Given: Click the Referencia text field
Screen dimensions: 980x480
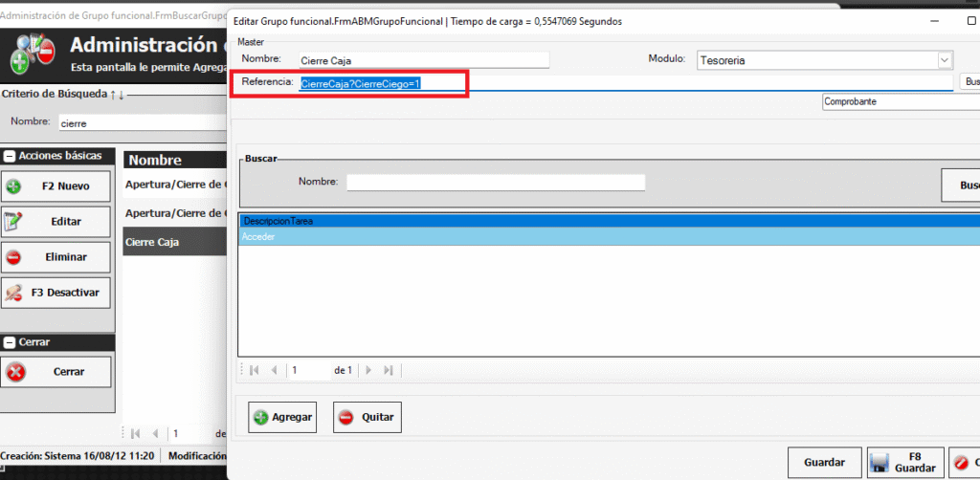Looking at the screenshot, I should pyautogui.click(x=622, y=83).
